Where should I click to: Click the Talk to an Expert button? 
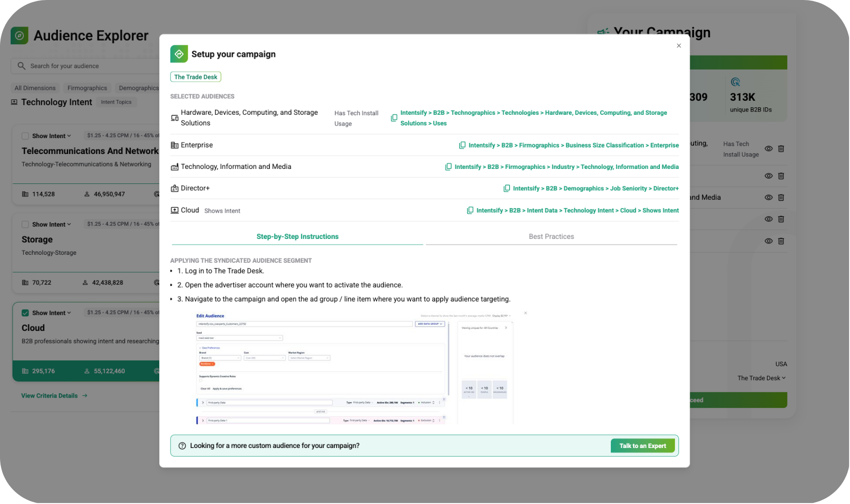(x=642, y=446)
